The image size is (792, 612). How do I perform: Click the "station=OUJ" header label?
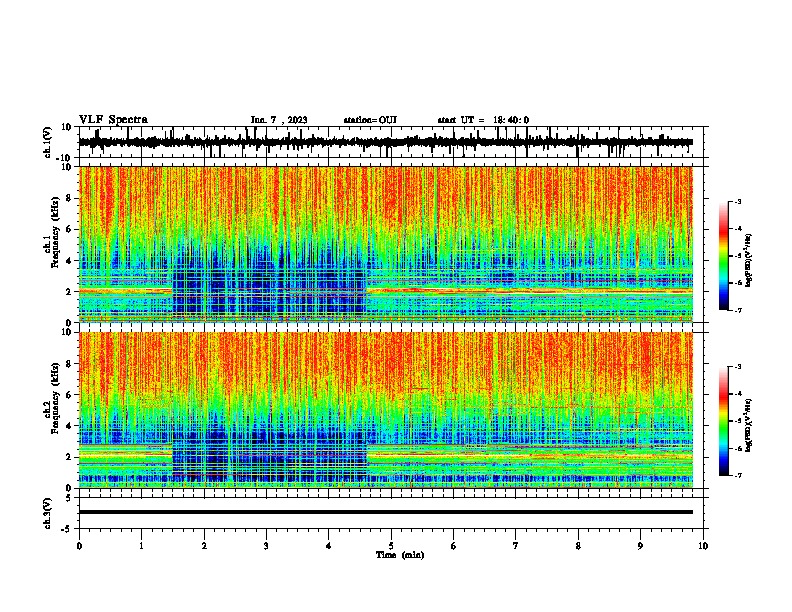[370, 120]
